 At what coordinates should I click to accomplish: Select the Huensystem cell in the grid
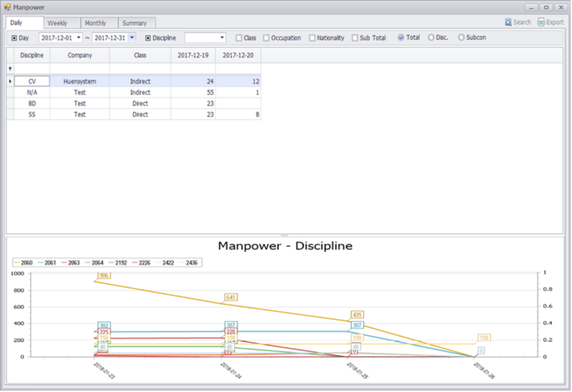coord(80,81)
